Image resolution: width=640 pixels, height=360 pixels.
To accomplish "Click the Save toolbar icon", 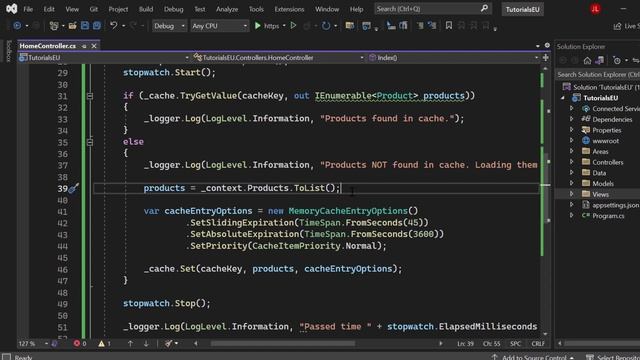I will 84,26.
